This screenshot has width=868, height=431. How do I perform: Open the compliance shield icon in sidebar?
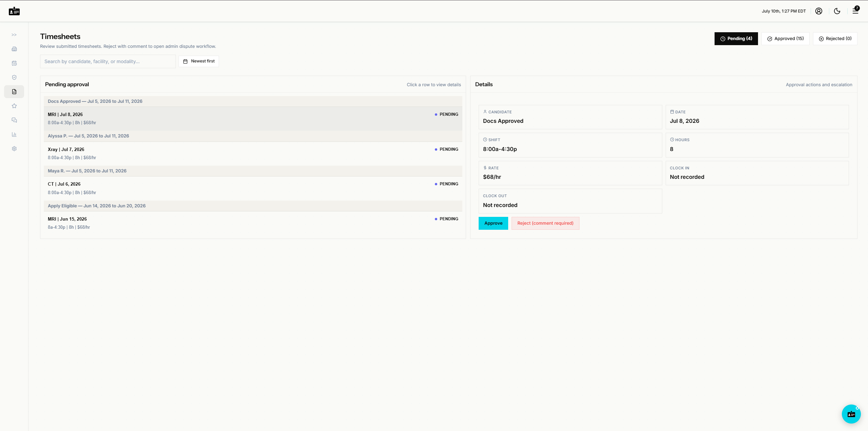coord(14,77)
